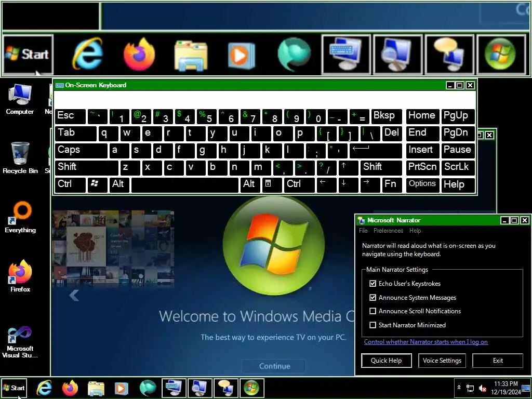The width and height of the screenshot is (532, 399).
Task: Switch to On-Screen Keyboard on bottom taskbar
Action: point(174,388)
